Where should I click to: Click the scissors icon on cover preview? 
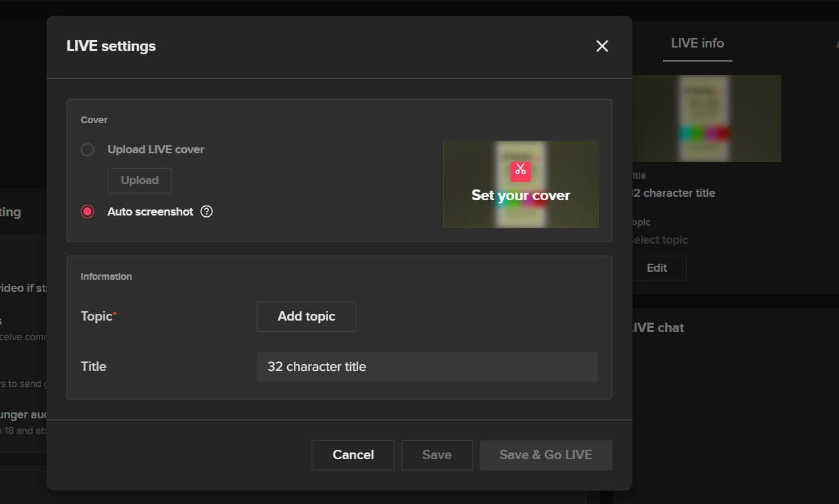point(520,170)
